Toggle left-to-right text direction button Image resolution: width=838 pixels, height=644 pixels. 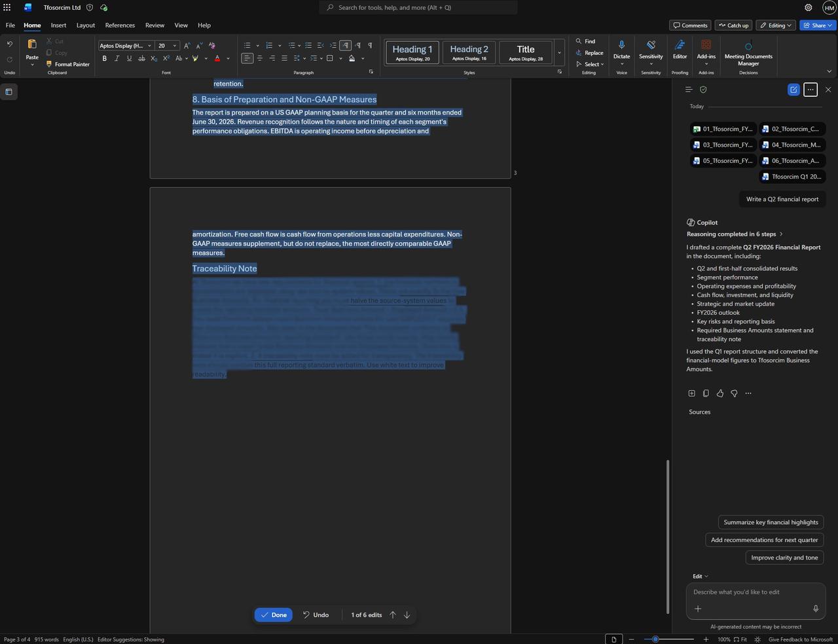pyautogui.click(x=346, y=45)
